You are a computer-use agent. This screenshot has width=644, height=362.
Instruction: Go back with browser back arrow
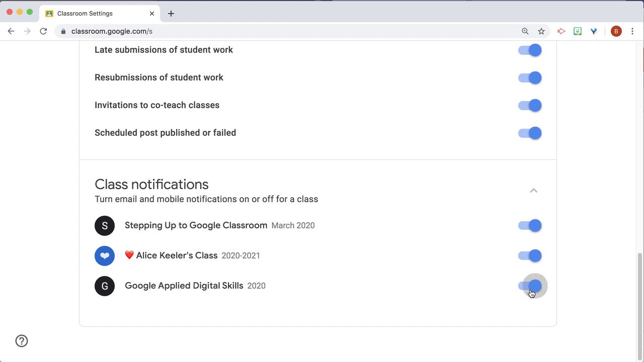[11, 31]
